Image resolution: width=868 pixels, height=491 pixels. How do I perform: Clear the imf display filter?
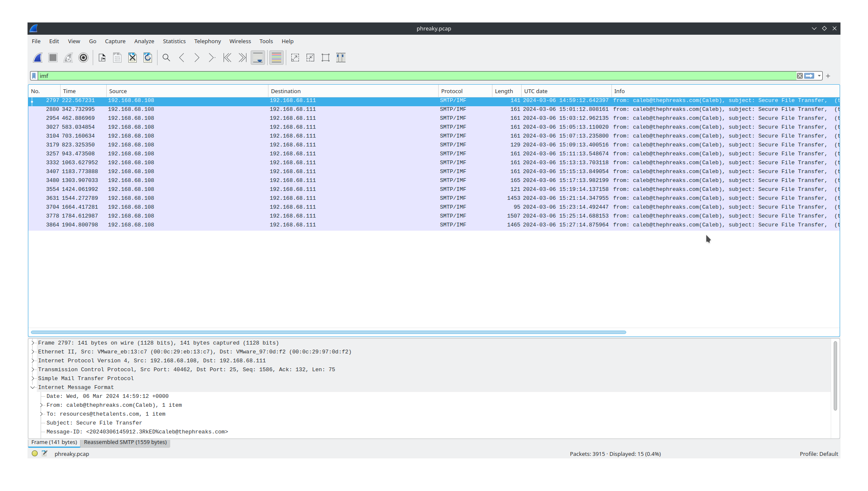pyautogui.click(x=799, y=76)
